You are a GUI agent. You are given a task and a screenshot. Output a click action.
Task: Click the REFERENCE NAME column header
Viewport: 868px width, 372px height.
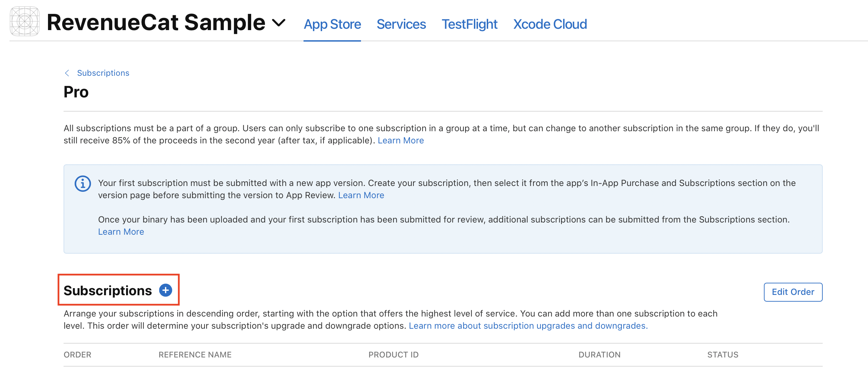(x=195, y=355)
